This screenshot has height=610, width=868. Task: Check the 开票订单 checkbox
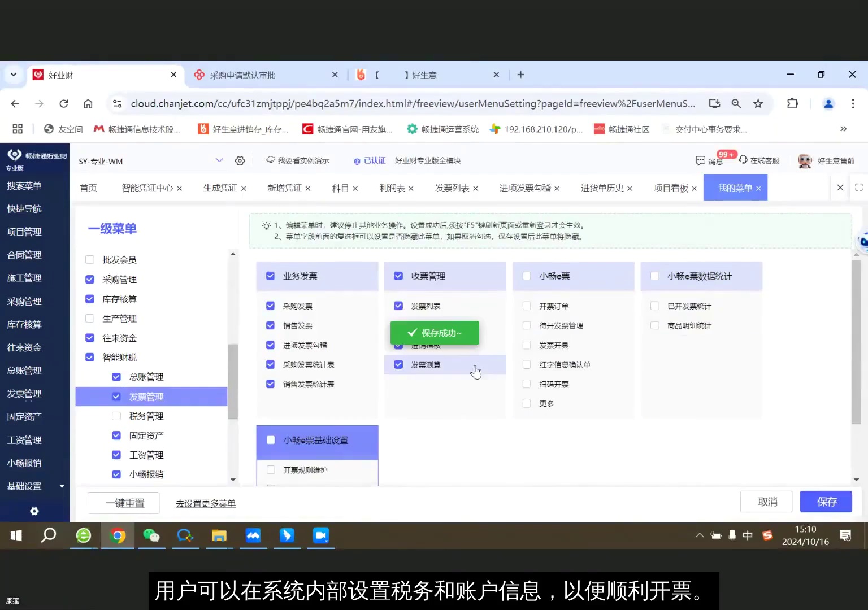[526, 306]
